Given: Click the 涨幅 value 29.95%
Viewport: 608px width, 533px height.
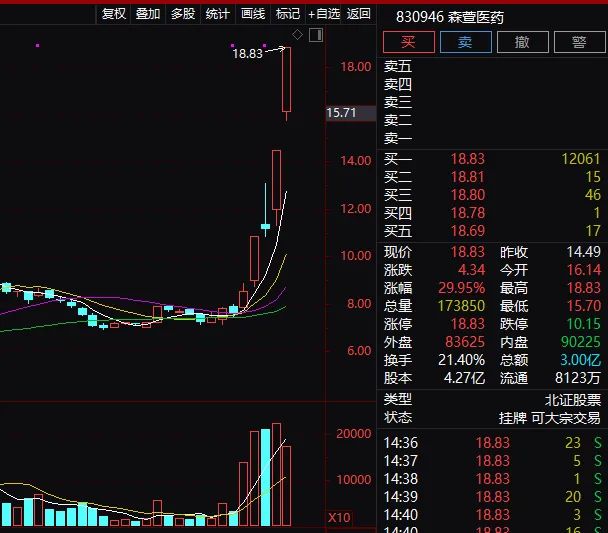Looking at the screenshot, I should 461,288.
